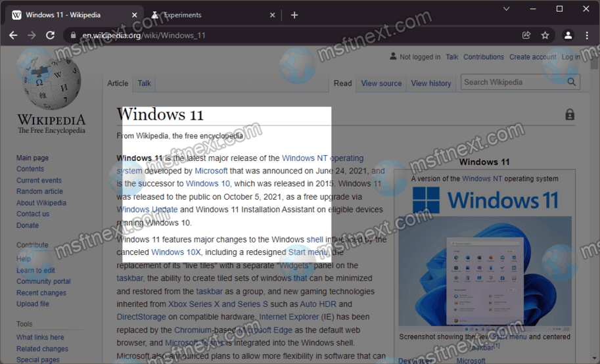Screen dimensions: 600x364
Task: Click Create account link
Action: click(x=533, y=57)
